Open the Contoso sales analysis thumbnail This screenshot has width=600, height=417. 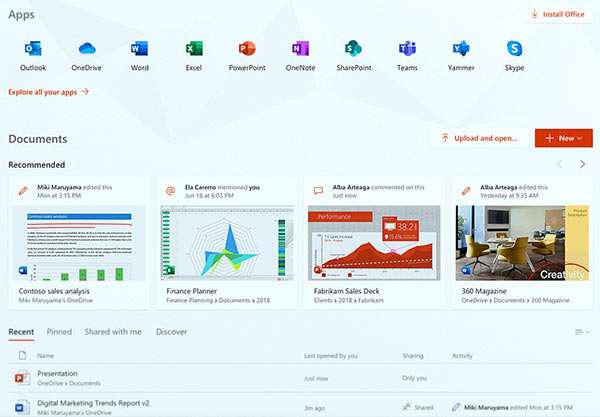[x=79, y=243]
